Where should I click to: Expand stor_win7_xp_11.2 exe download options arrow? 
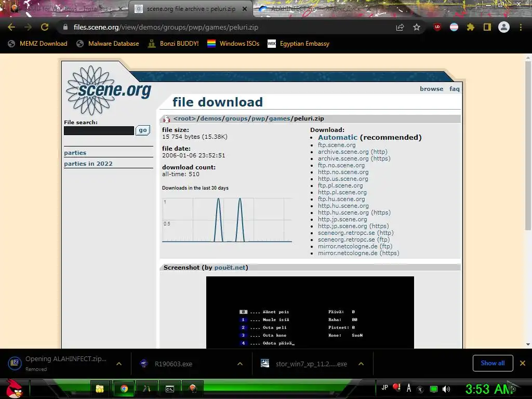coord(361,364)
